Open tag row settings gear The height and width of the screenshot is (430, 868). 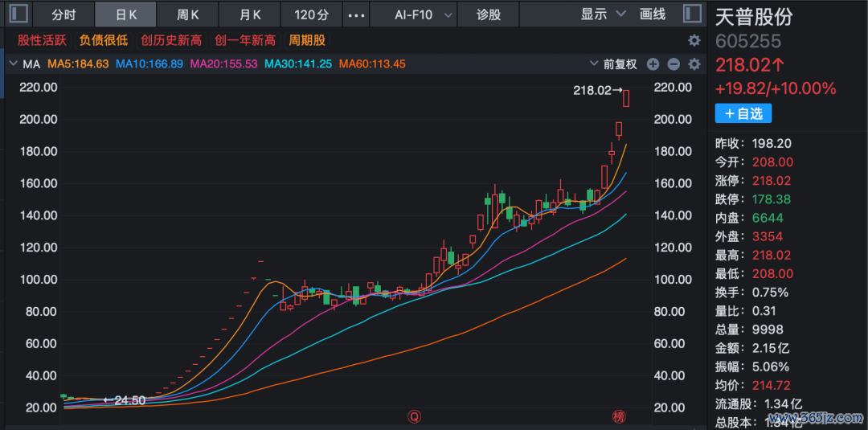694,40
